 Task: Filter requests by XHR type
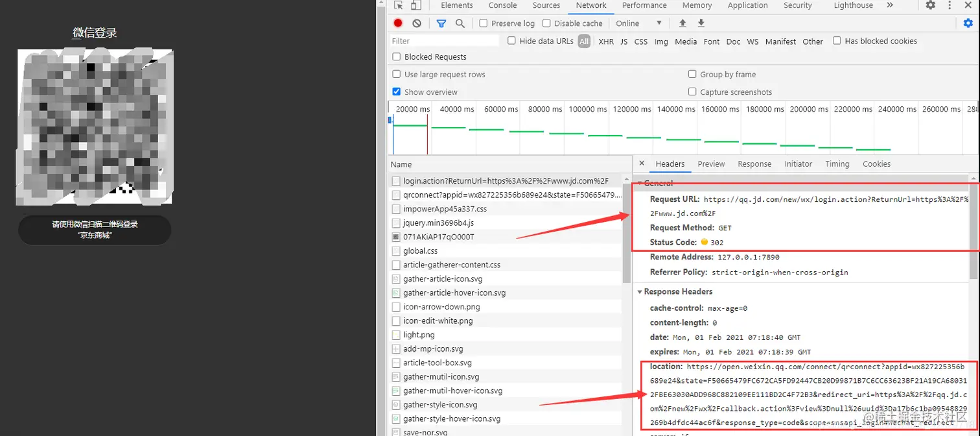pos(606,42)
